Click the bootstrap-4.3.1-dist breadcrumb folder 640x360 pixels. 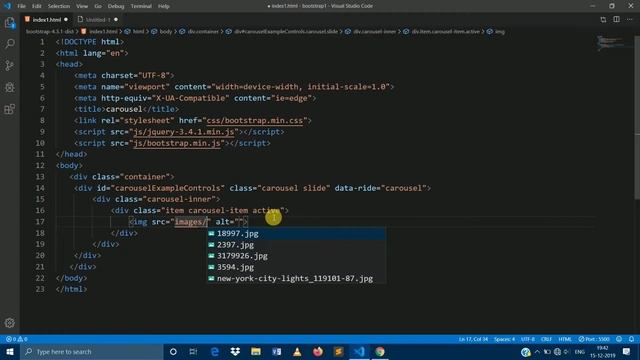tap(50, 31)
